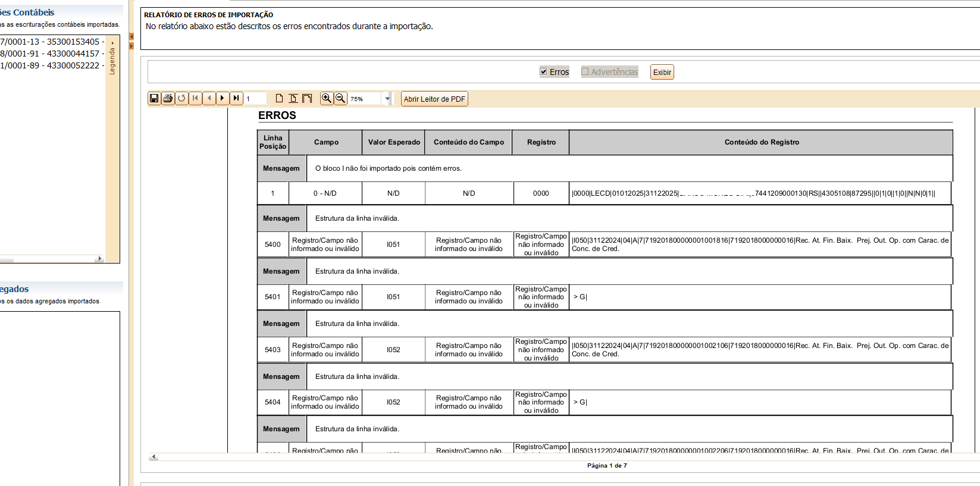980x486 pixels.
Task: Click the line number 5403 cell
Action: click(x=273, y=350)
